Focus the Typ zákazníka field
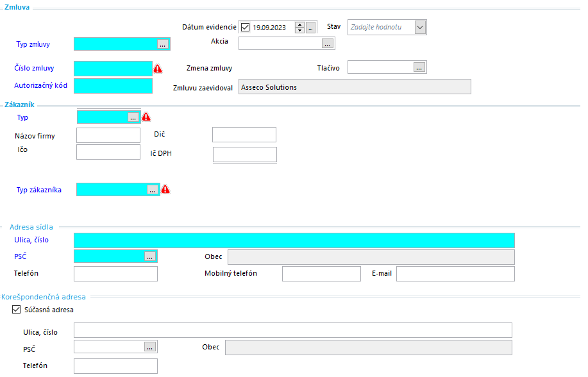 click(112, 189)
